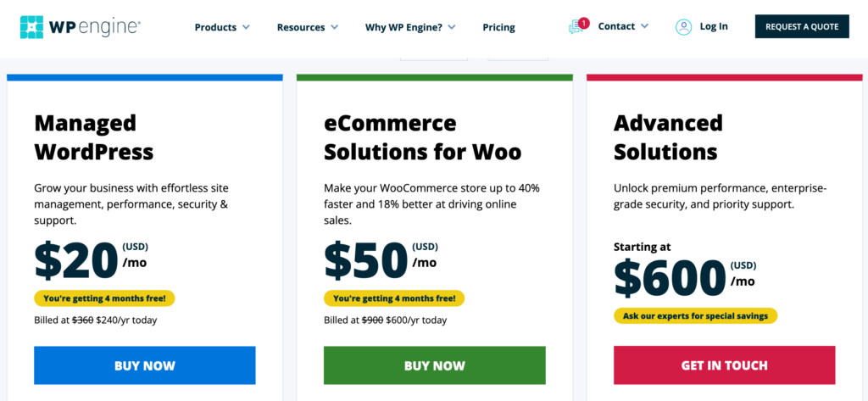868x401 pixels.
Task: Click the Advanced Solutions heading
Action: [668, 137]
